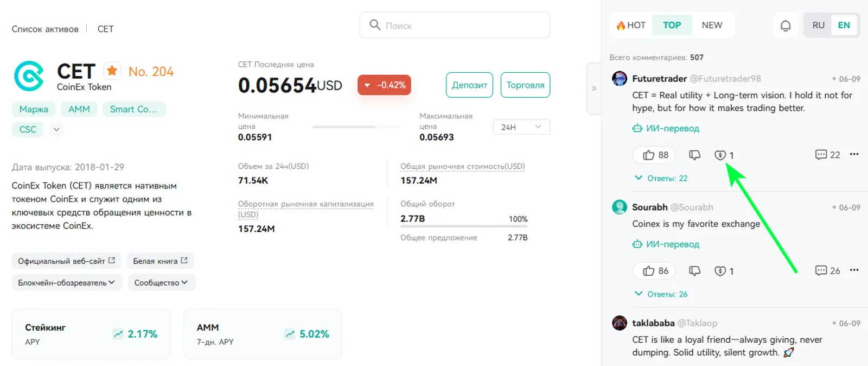
Task: Switch comments language to RU
Action: tap(818, 25)
